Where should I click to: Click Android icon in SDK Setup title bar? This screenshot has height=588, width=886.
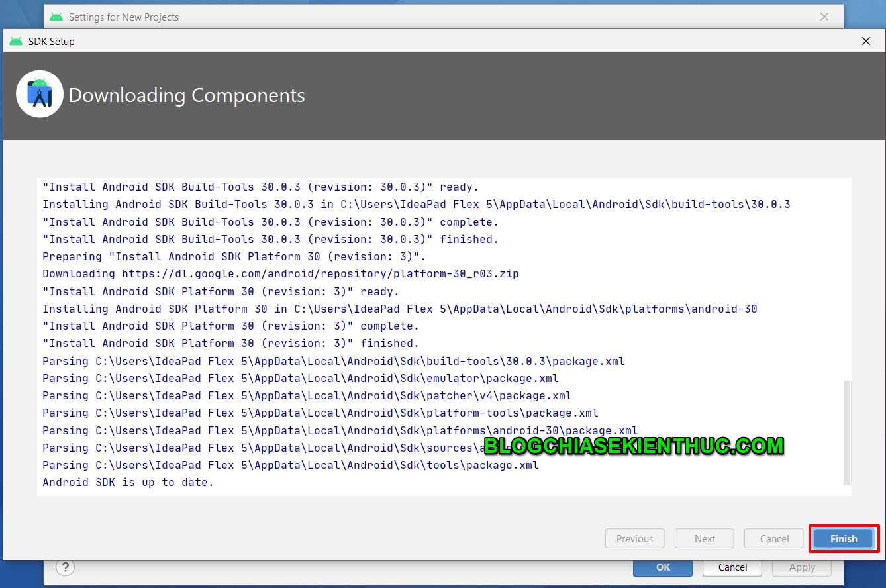tap(15, 41)
